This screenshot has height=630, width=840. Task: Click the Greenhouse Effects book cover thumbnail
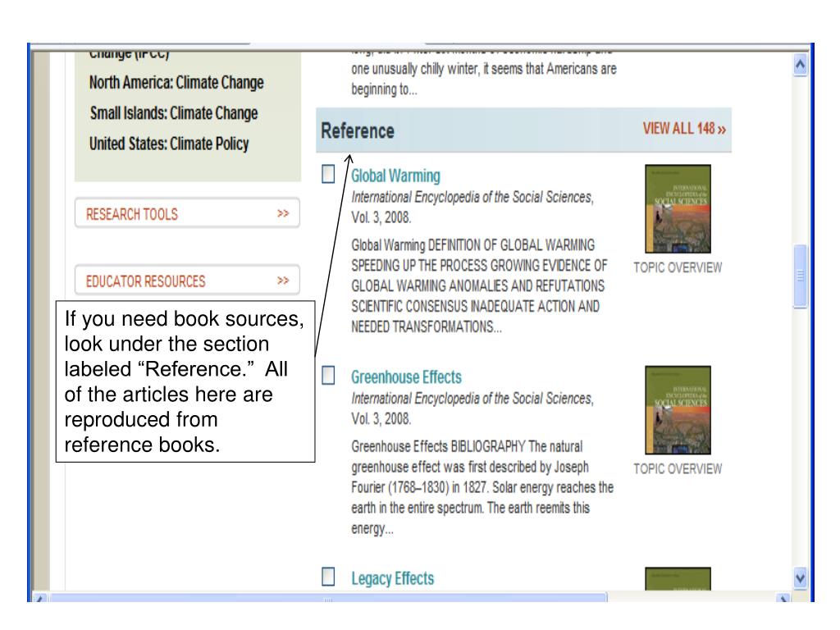pyautogui.click(x=678, y=410)
